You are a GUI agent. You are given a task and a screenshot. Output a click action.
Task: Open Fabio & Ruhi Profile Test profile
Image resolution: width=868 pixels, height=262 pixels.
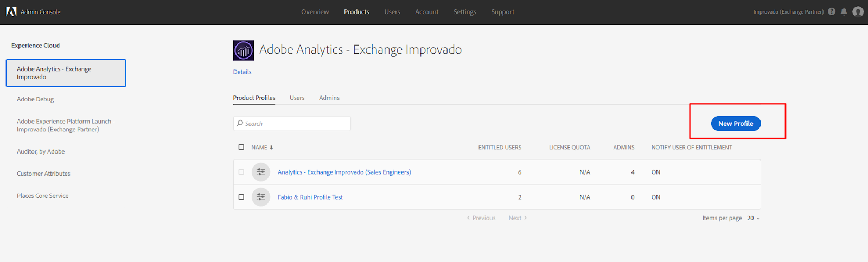310,197
